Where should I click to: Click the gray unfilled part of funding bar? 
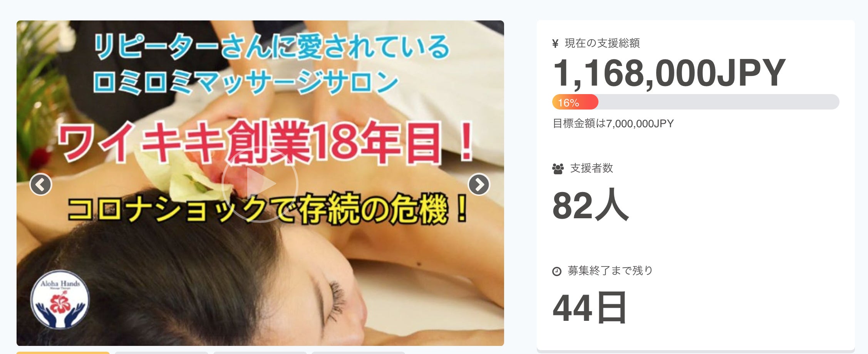pyautogui.click(x=719, y=102)
